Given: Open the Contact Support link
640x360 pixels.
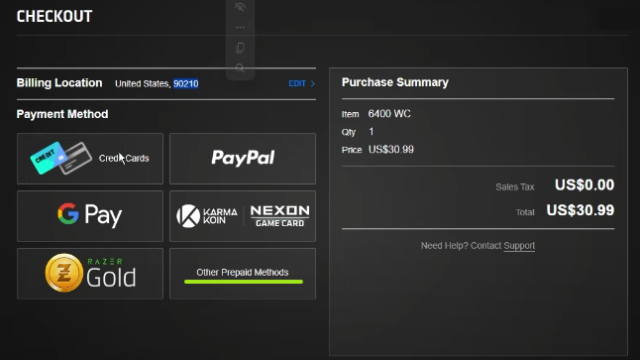Looking at the screenshot, I should click(x=519, y=246).
